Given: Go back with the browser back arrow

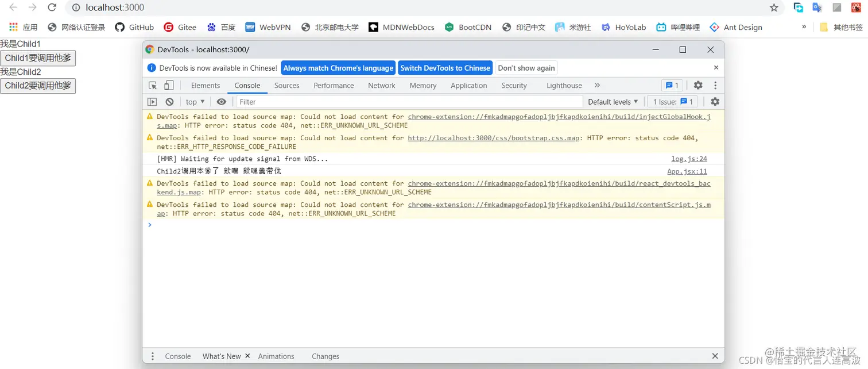Looking at the screenshot, I should [13, 7].
